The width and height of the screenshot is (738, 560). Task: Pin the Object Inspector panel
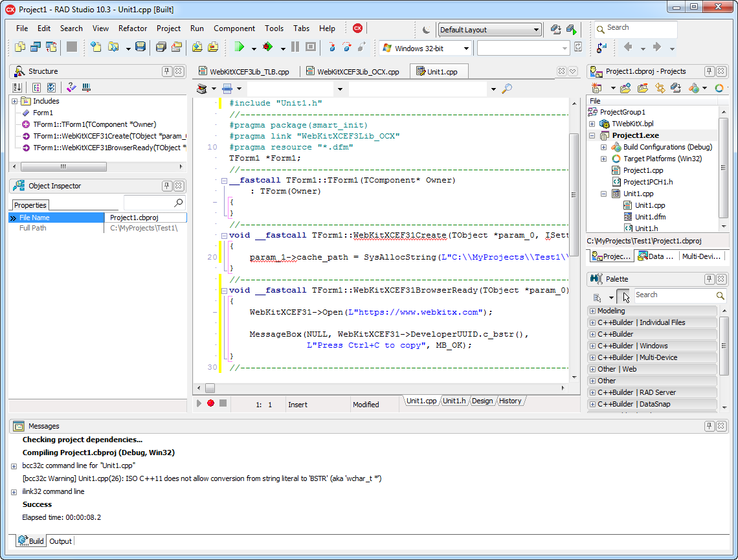166,186
